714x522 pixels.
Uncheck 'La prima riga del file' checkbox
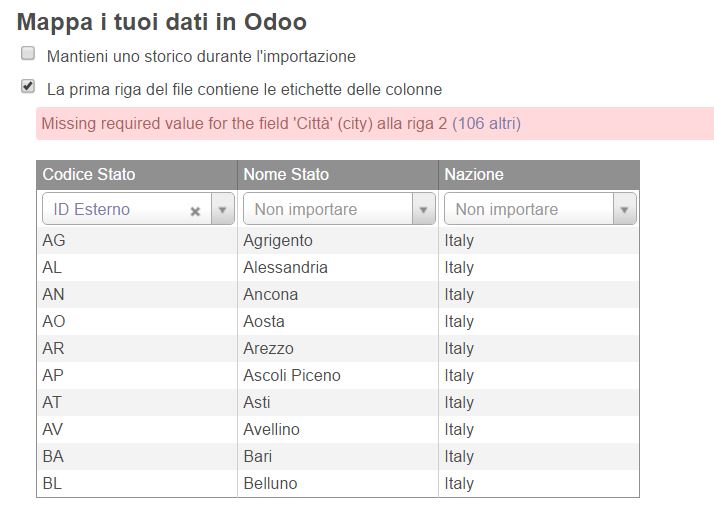point(28,87)
